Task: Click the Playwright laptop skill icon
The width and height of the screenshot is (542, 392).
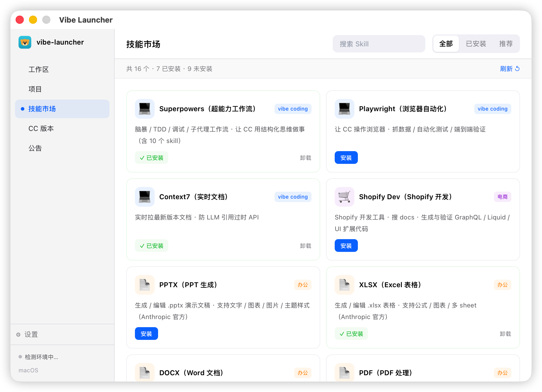Action: click(345, 109)
